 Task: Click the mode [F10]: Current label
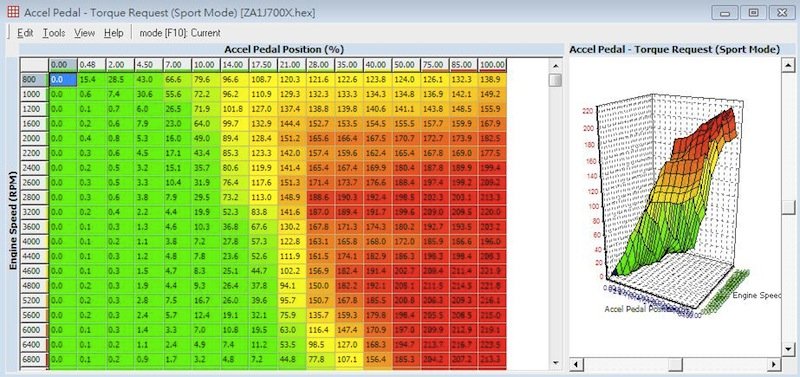coord(180,33)
